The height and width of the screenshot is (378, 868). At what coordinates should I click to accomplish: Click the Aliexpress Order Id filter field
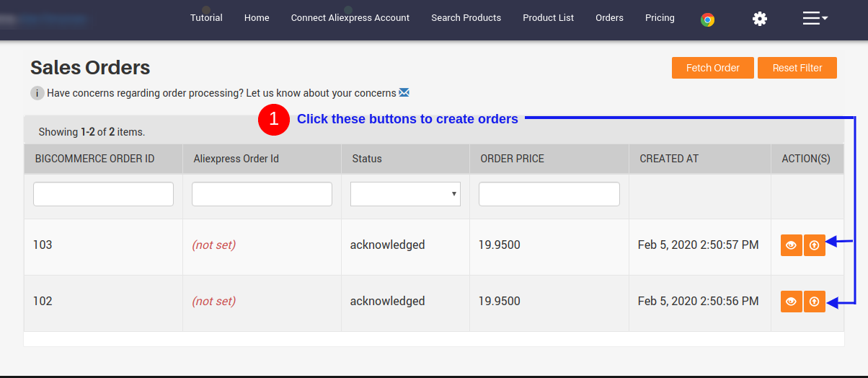coord(262,194)
